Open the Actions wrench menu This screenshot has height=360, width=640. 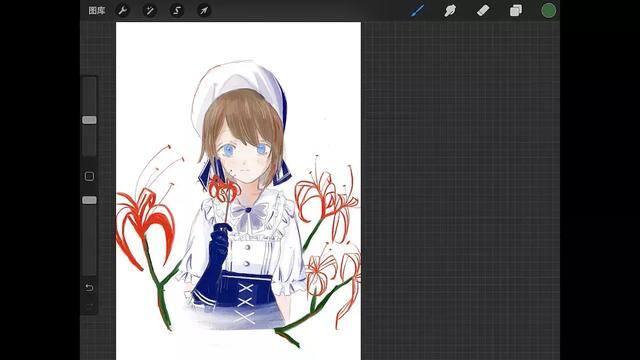[122, 11]
